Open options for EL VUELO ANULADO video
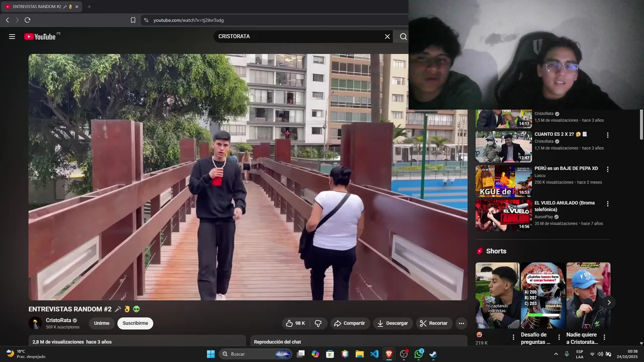This screenshot has width=644, height=362. coord(607,204)
